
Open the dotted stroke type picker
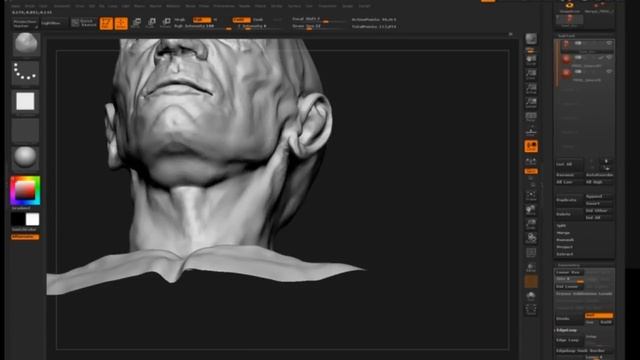coord(25,73)
